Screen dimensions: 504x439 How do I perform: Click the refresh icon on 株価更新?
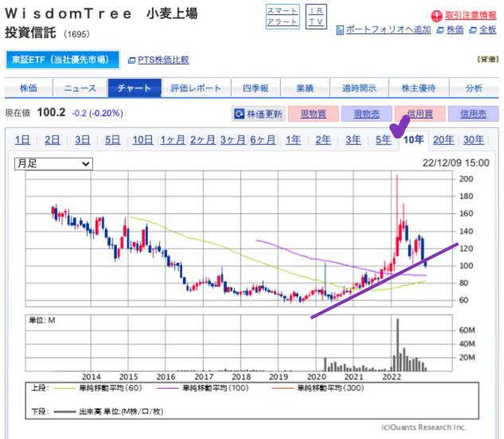240,114
